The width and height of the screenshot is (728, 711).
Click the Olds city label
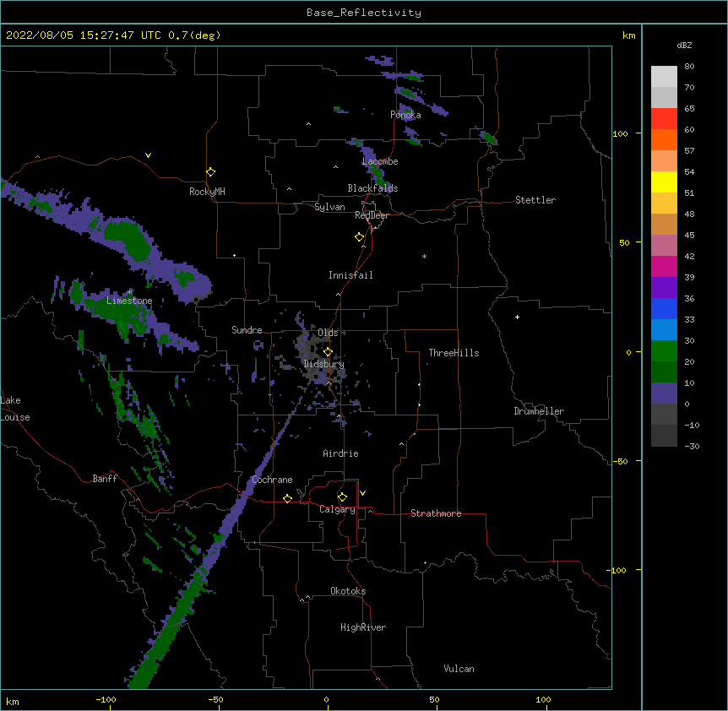[328, 333]
